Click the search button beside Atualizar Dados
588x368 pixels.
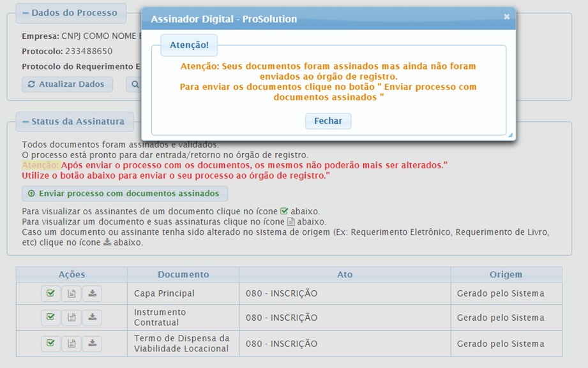tap(134, 84)
